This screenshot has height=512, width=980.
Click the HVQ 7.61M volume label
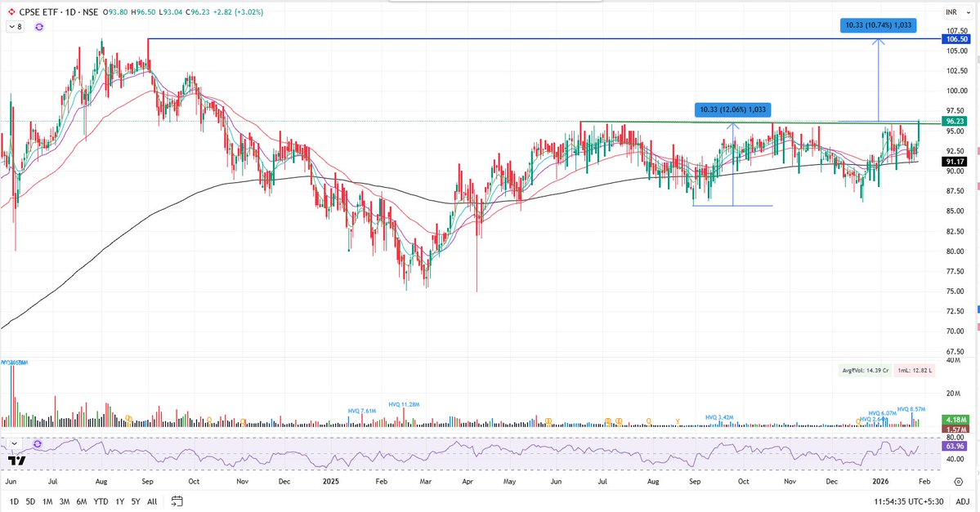[x=362, y=411]
